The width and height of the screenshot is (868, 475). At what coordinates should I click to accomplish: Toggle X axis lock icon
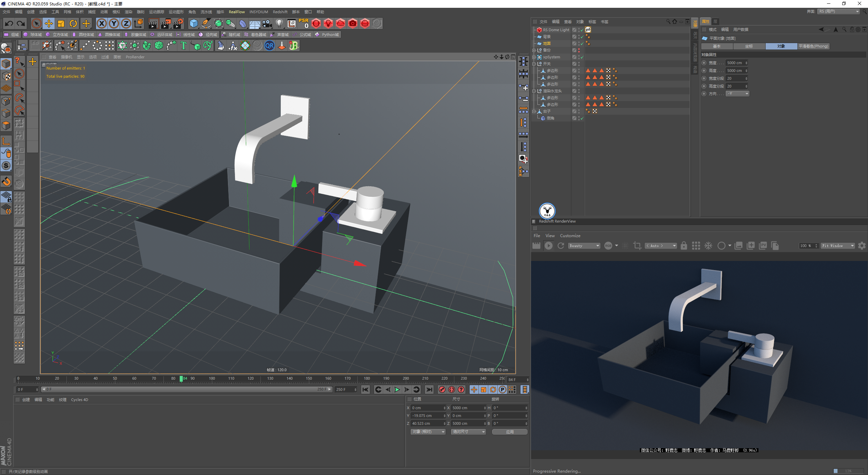tap(101, 23)
